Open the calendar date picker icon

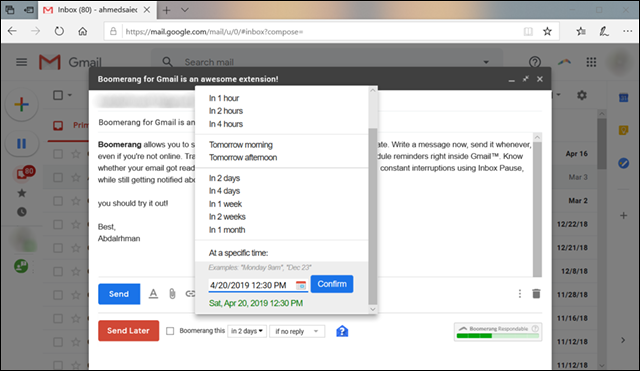tap(301, 285)
